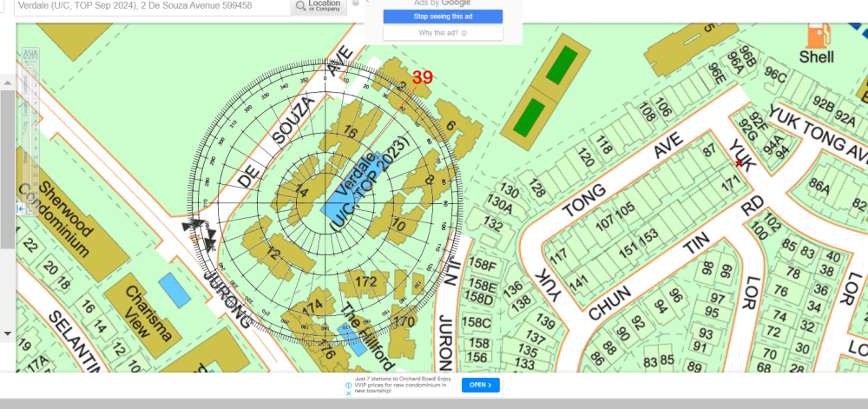The image size is (868, 409).
Task: Click the Asia Maps logo on map
Action: point(30,55)
